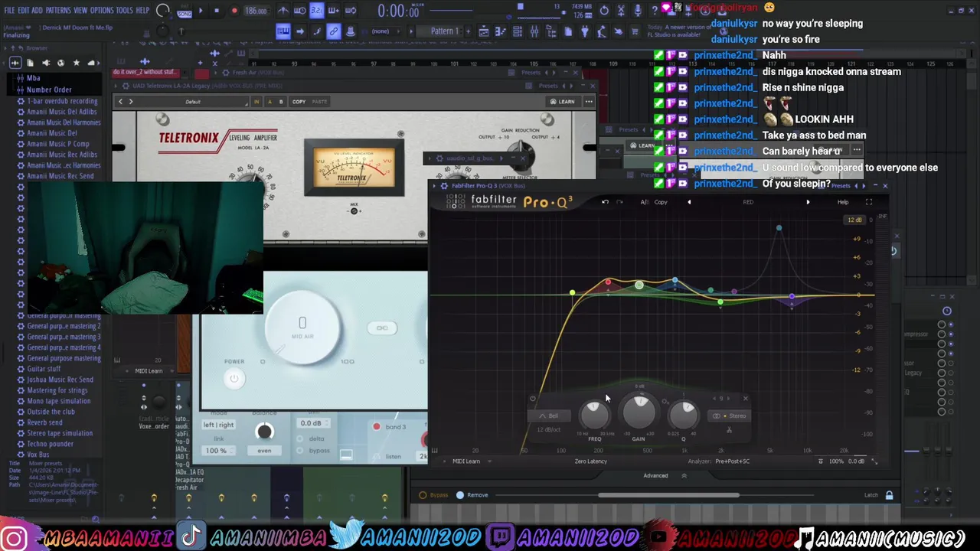Open Help in Pro-Q 3
Viewport: 980px width, 551px height.
pos(843,202)
